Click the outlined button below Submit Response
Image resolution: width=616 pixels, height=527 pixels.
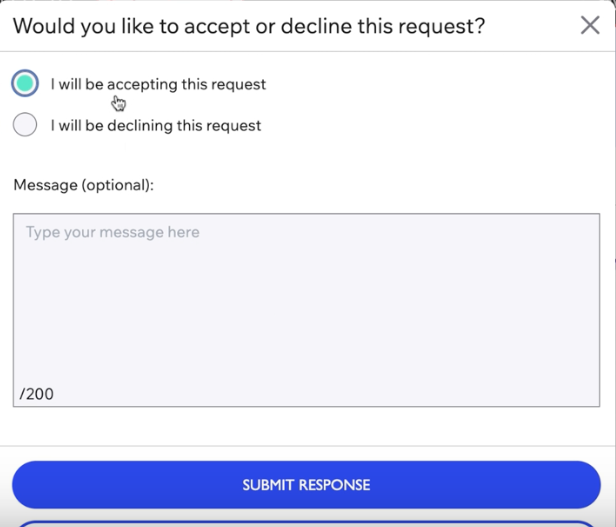pos(306,523)
